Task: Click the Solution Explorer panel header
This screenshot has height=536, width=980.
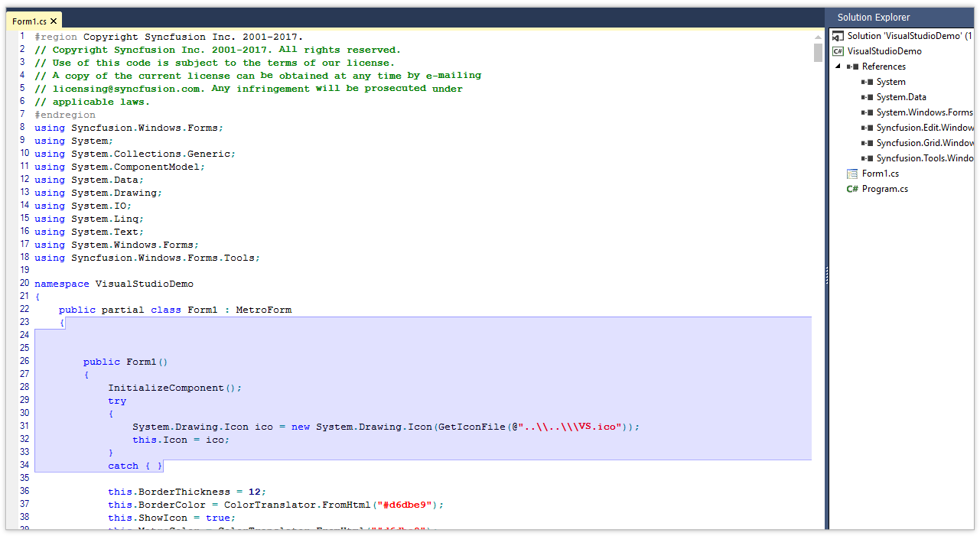Action: tap(900, 18)
